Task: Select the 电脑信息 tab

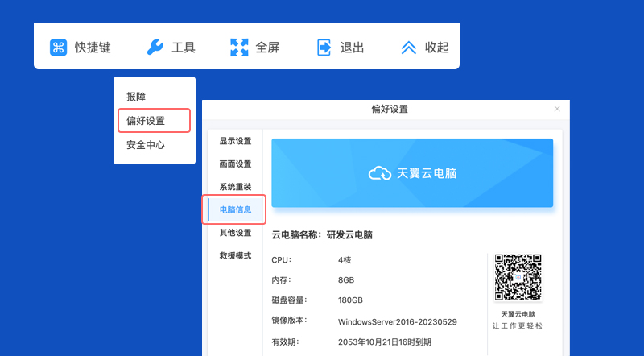Action: click(235, 209)
